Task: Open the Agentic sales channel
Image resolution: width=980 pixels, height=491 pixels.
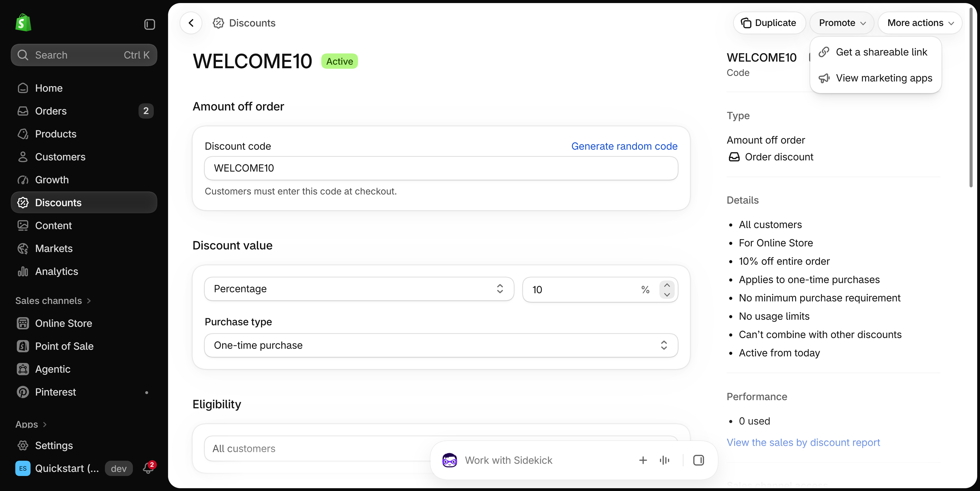Action: click(84, 369)
